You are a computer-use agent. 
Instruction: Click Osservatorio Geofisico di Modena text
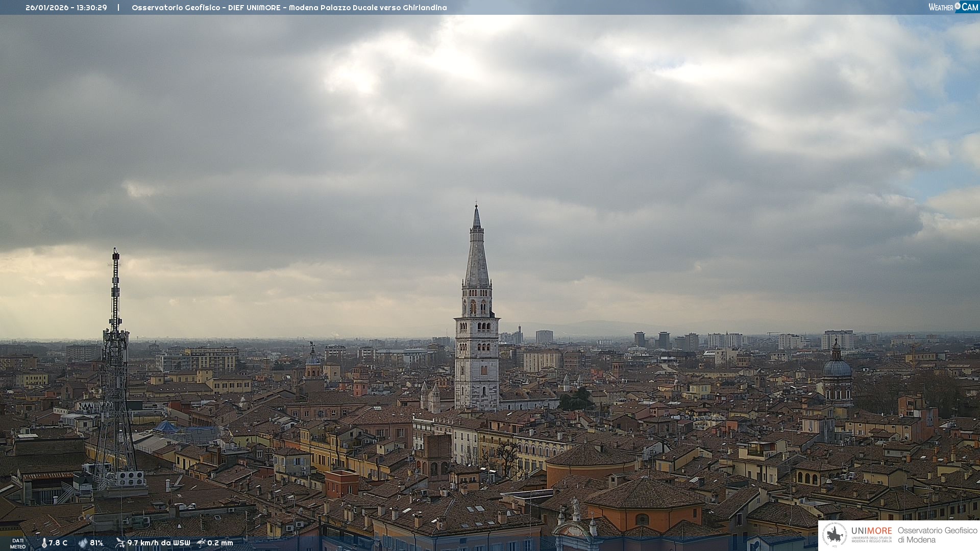[x=937, y=535]
